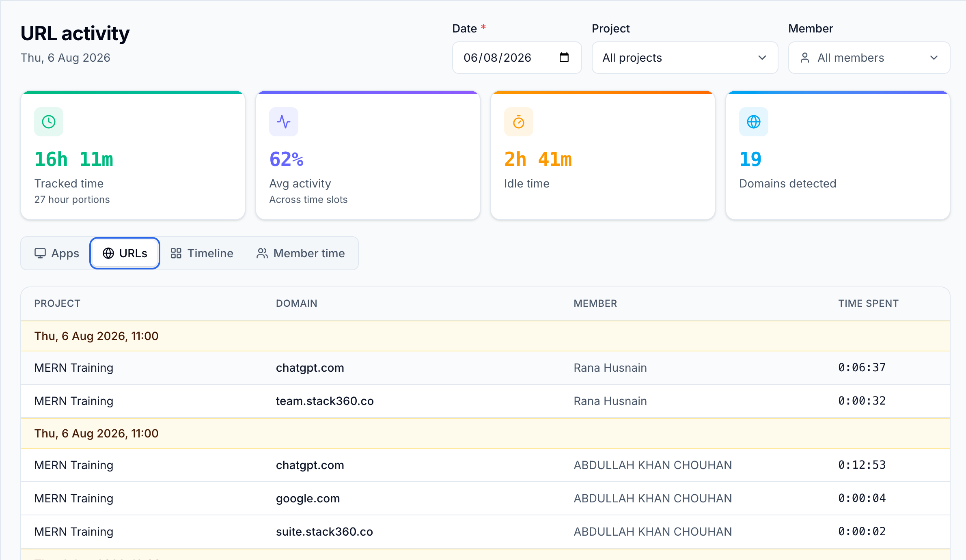
Task: Click the 06/08/2026 date input field
Action: point(517,58)
